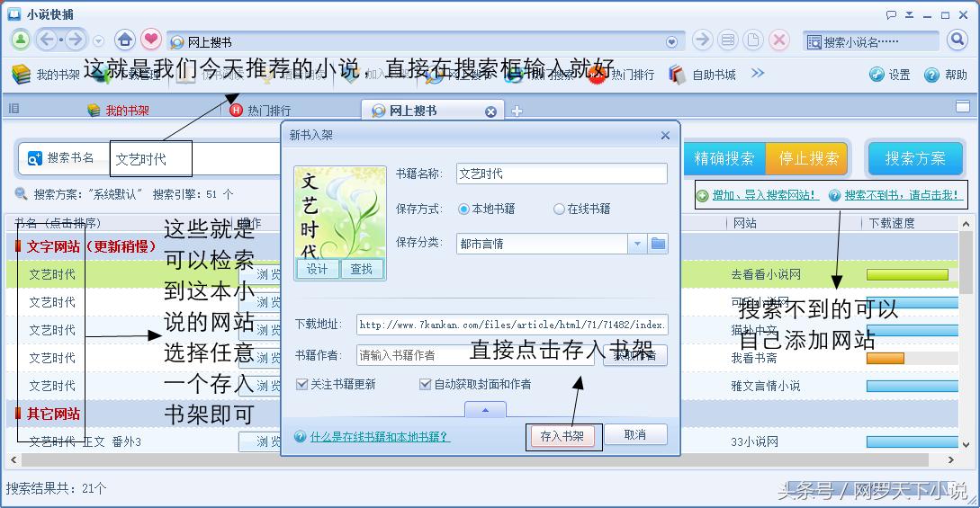Open navigation history dropdown arrow
Viewport: 980px width, 508px height.
[x=98, y=41]
